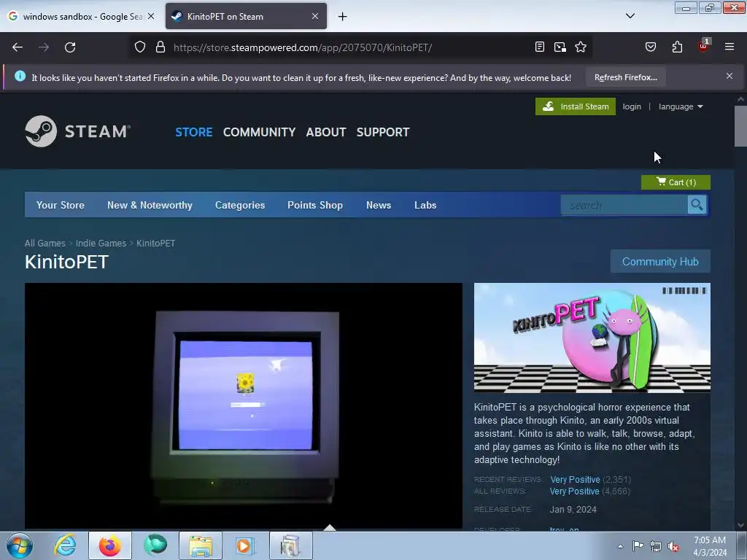Click the KinitoPET header capsule image

click(592, 338)
